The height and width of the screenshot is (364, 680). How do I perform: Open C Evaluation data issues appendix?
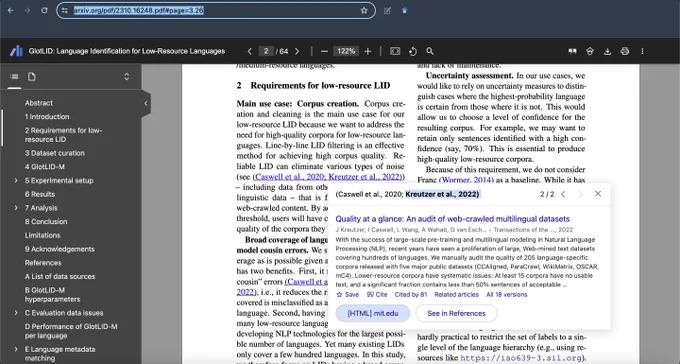click(64, 313)
